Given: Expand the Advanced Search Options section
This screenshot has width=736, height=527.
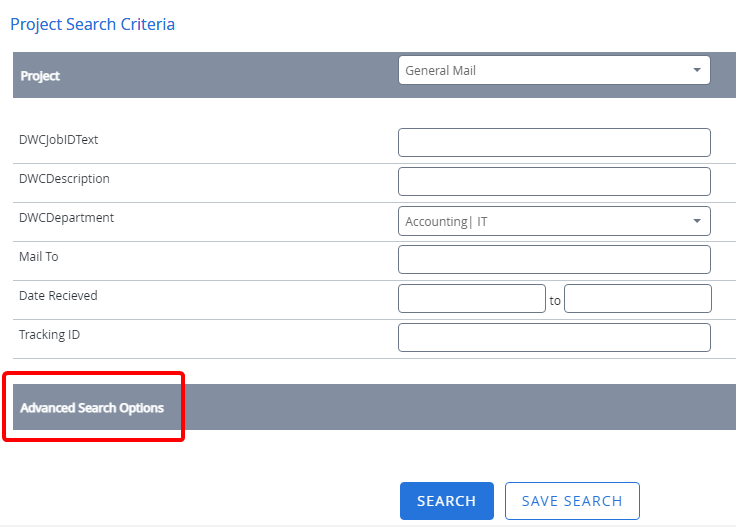Looking at the screenshot, I should (92, 408).
